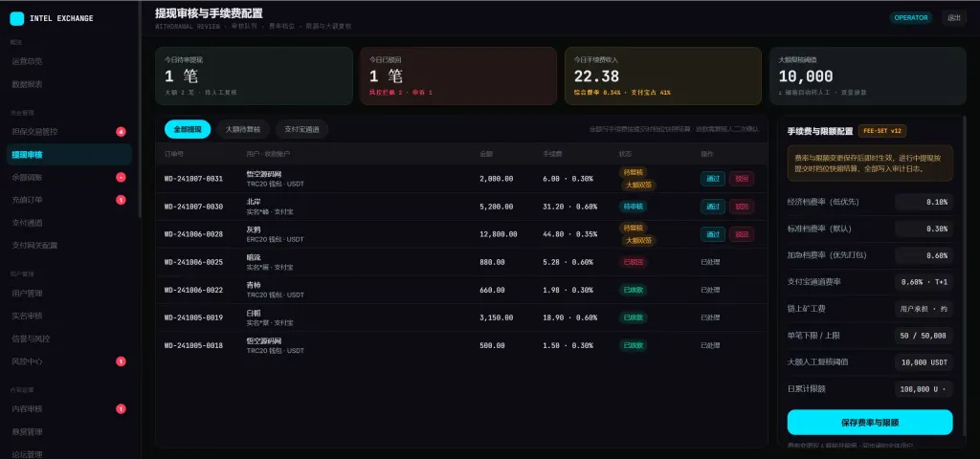The width and height of the screenshot is (980, 459).
Task: Click order number WD-241006-0025
Action: pyautogui.click(x=193, y=262)
